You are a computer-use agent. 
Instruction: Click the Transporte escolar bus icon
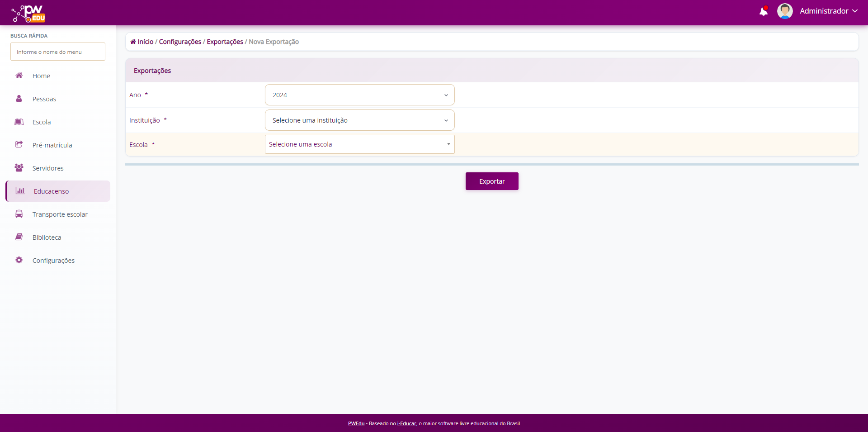[x=19, y=214]
